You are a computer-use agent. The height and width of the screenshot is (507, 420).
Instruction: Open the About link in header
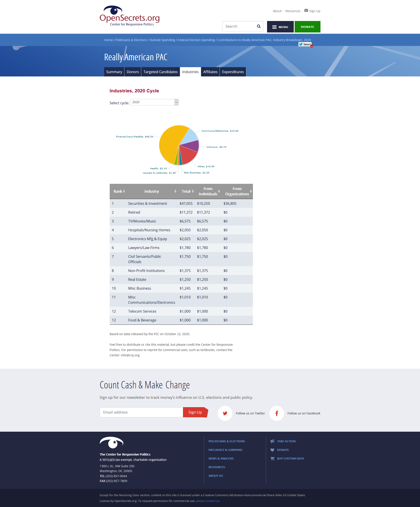(x=277, y=11)
